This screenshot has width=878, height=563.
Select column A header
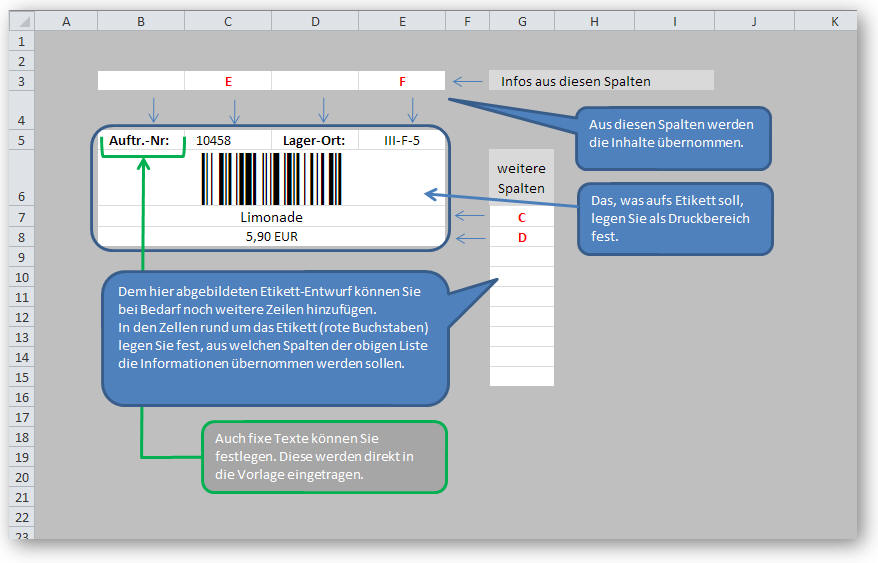point(66,21)
